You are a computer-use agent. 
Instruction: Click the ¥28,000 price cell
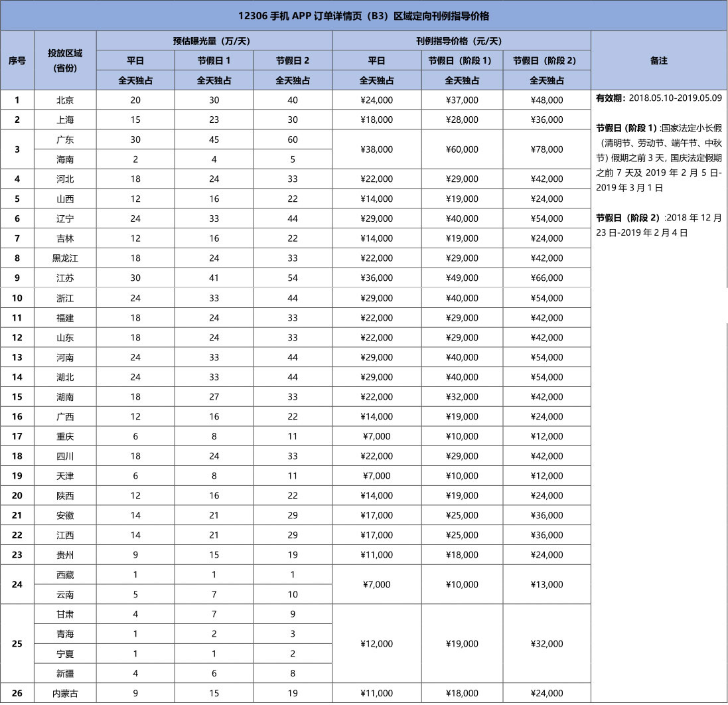(462, 119)
